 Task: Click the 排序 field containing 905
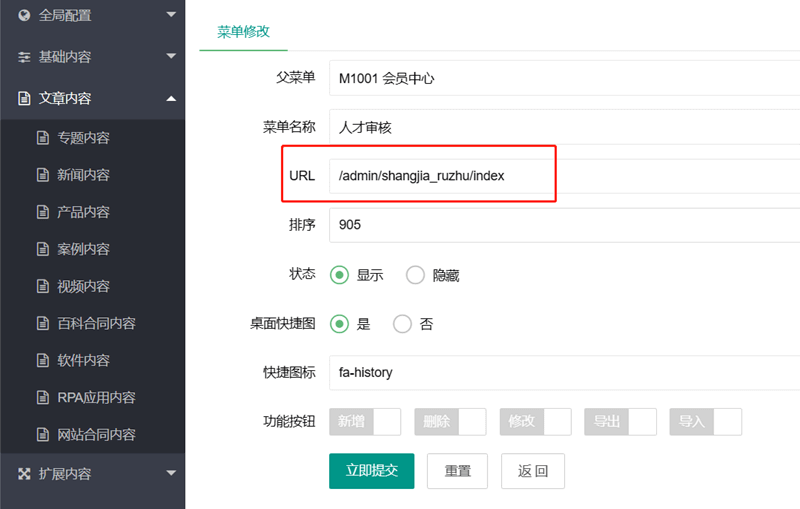point(564,225)
